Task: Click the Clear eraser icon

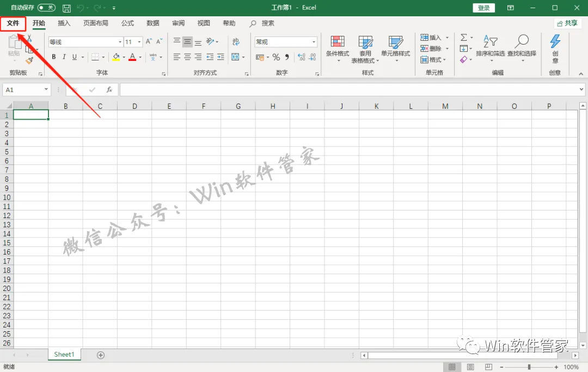Action: click(464, 60)
